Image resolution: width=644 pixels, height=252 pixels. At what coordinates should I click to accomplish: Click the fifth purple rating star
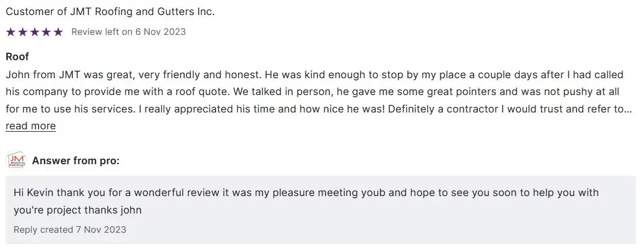click(x=58, y=32)
